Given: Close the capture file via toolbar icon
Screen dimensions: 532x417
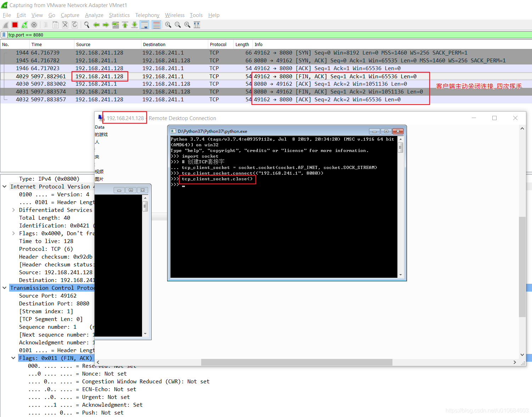Looking at the screenshot, I should [x=65, y=25].
